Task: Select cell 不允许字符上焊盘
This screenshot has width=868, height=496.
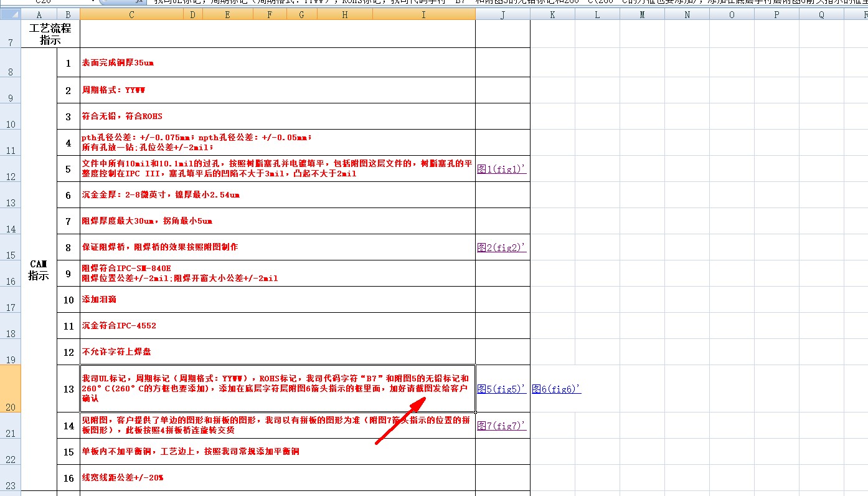Action: pos(278,352)
